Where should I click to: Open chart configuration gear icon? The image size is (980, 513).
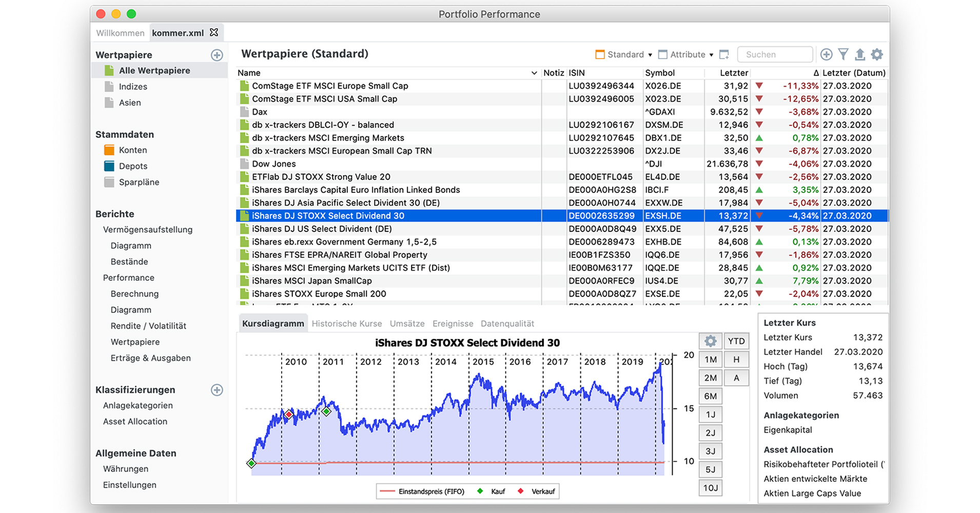711,341
